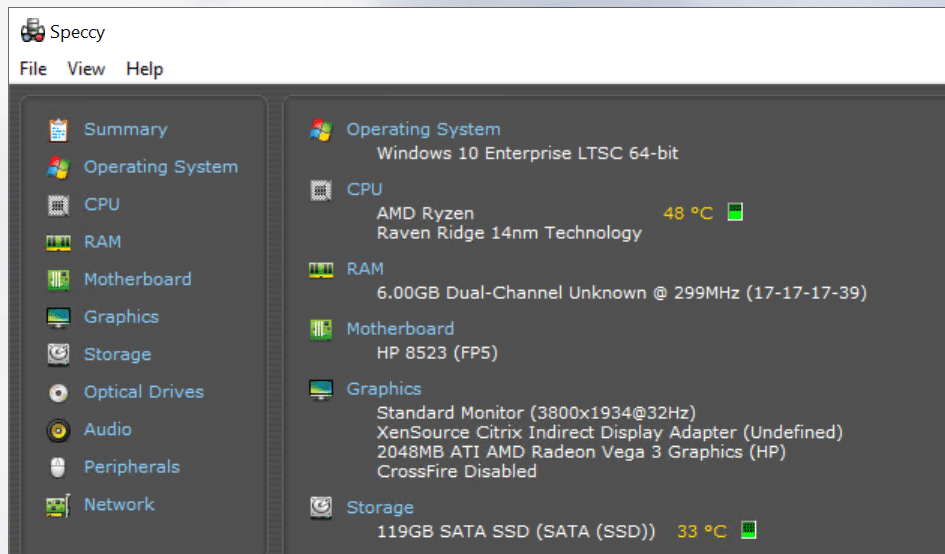Viewport: 945px width, 554px height.
Task: Select CPU in the left sidebar
Action: pyautogui.click(x=102, y=204)
